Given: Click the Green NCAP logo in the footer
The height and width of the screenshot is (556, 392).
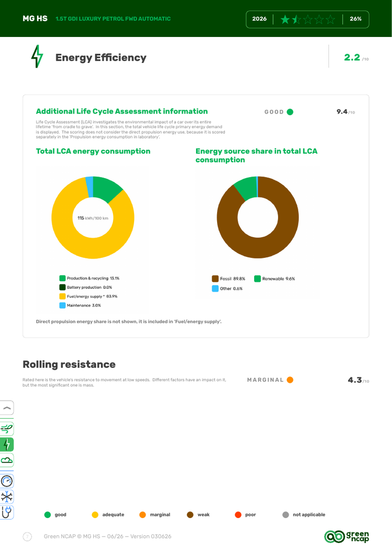Looking at the screenshot, I should (346, 536).
